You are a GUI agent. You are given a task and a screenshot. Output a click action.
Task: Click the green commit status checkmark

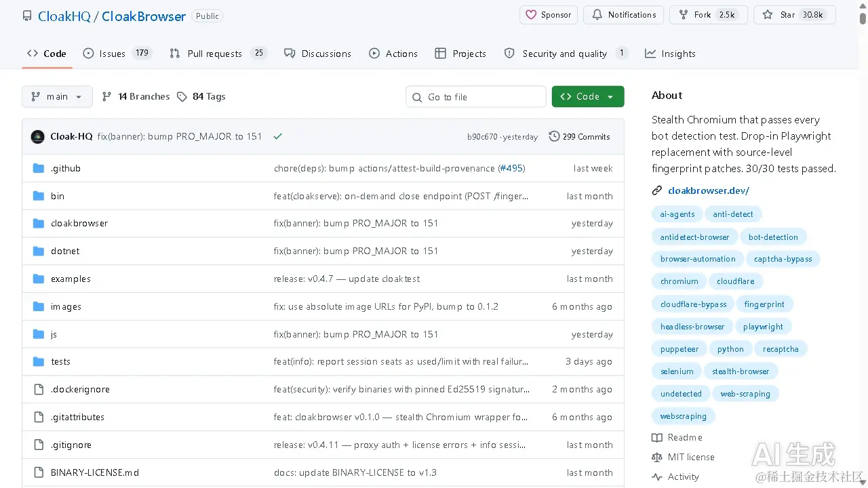pyautogui.click(x=277, y=136)
